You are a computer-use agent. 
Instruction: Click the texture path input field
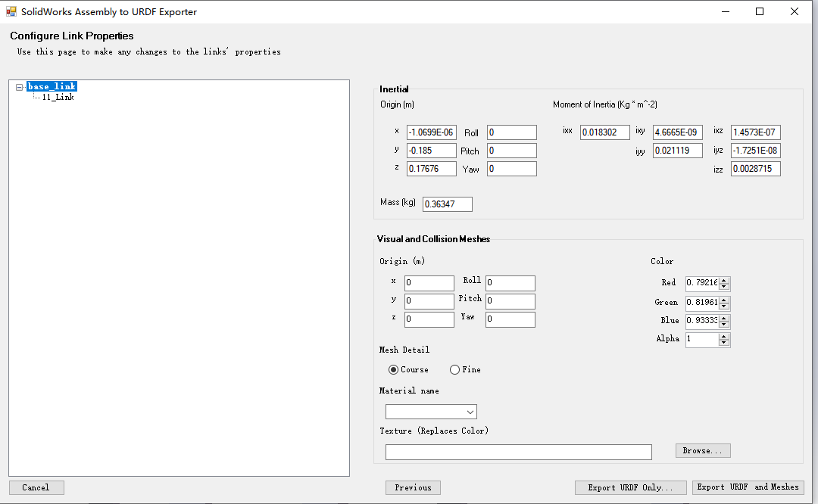coord(518,451)
